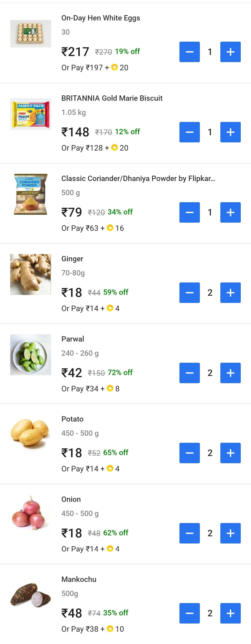Reduce BRITANNIA Gold Marie Biscuit quantity
This screenshot has width=251, height=644.
pyautogui.click(x=189, y=132)
